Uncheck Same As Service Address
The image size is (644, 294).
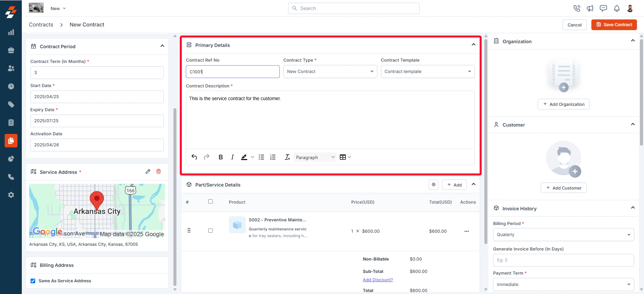pyautogui.click(x=33, y=281)
